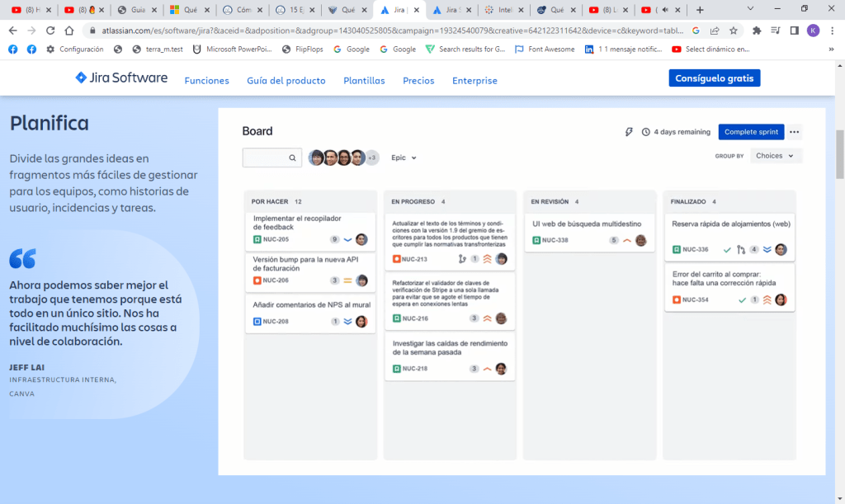Click the lightning bolt icon beside days remaining
The width and height of the screenshot is (845, 504).
click(x=629, y=132)
